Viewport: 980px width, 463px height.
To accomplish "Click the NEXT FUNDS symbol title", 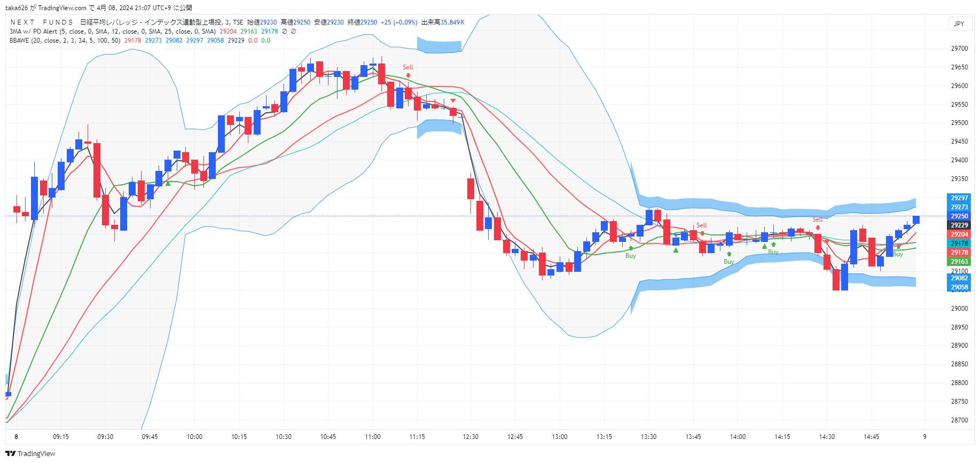I will coord(42,22).
